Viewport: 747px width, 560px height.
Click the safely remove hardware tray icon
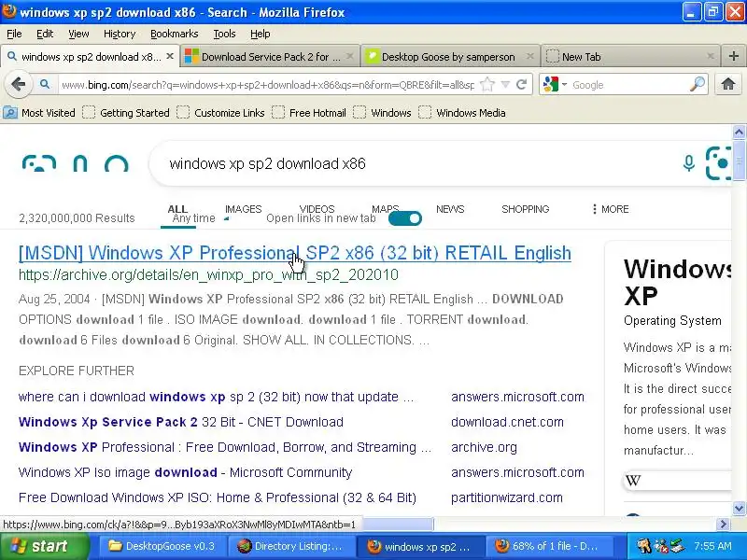(x=677, y=546)
